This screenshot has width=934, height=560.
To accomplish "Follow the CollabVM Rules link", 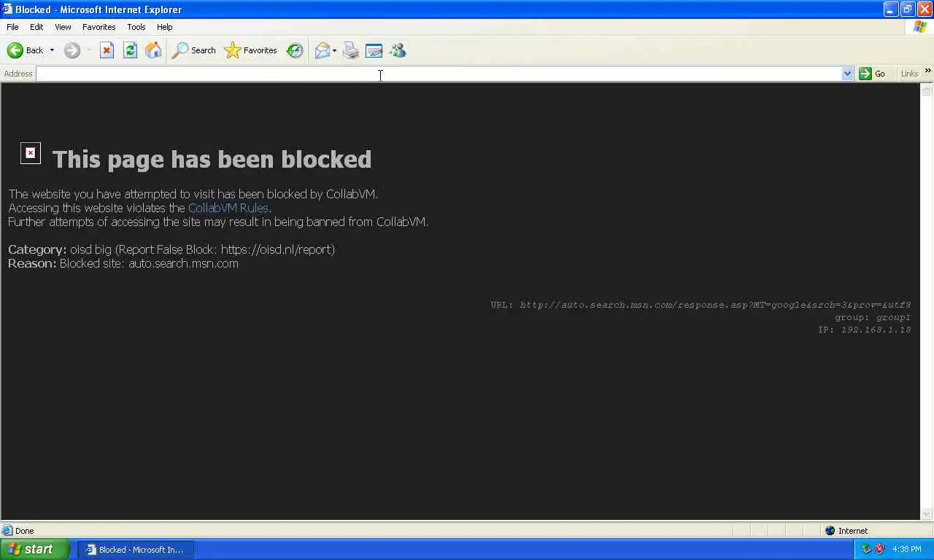I will click(228, 208).
